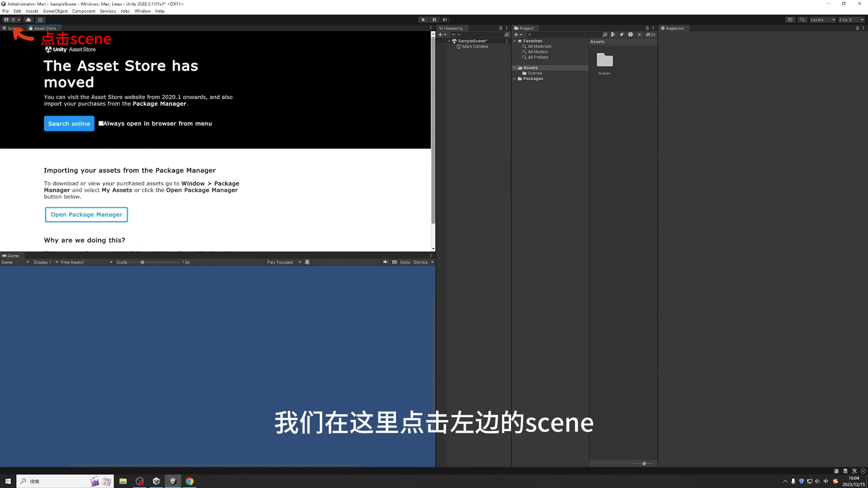The height and width of the screenshot is (488, 868).
Task: Expand the Packages folder in Project panel
Action: pyautogui.click(x=514, y=79)
